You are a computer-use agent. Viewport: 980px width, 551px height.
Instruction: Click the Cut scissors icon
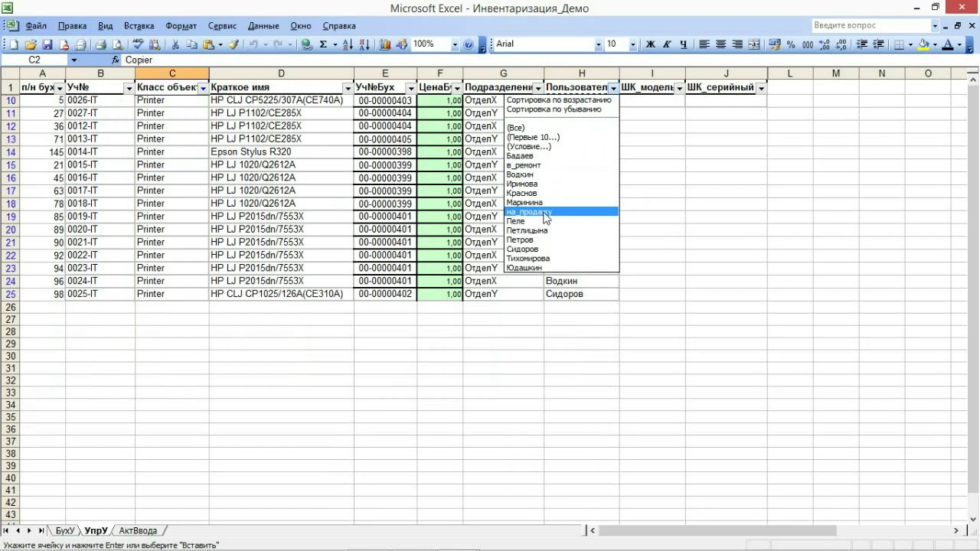coord(175,44)
